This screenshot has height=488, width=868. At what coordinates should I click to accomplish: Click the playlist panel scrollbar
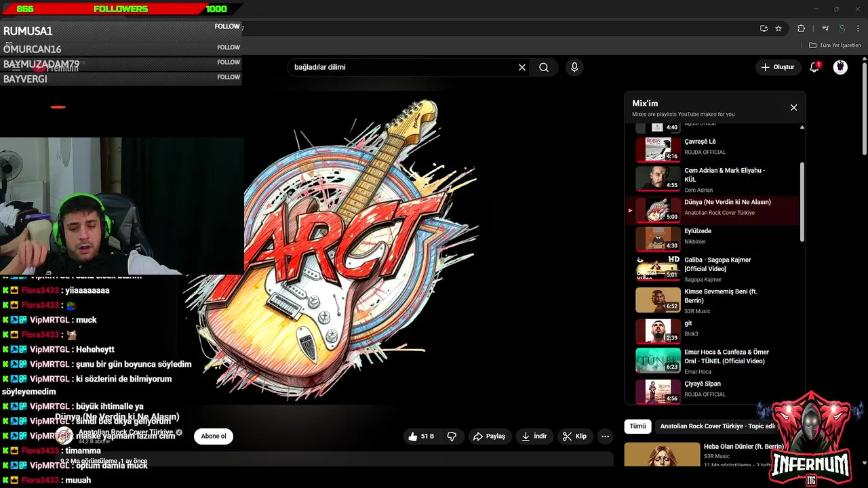[802, 201]
